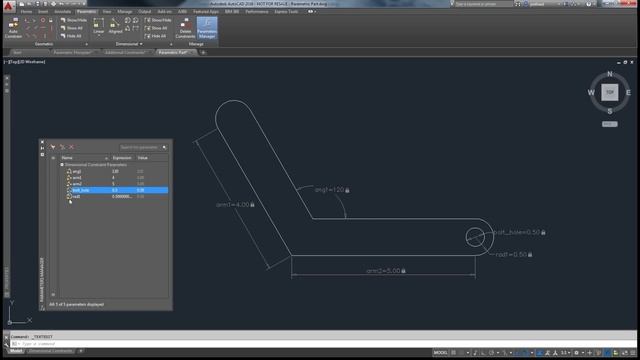Screen dimensions: 640x360
Task: Open the Annotate ribbon tab
Action: click(x=62, y=11)
